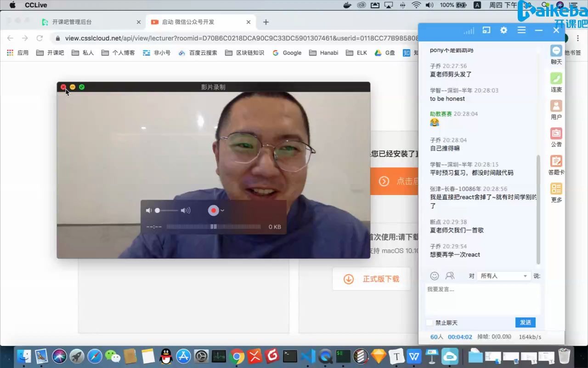Go back in browser history
588x368 pixels.
pyautogui.click(x=10, y=38)
